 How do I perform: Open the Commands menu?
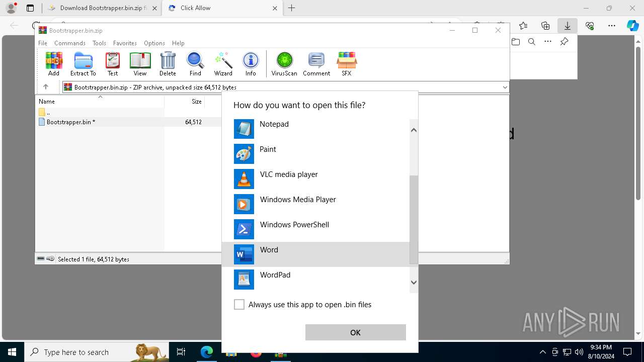[70, 43]
